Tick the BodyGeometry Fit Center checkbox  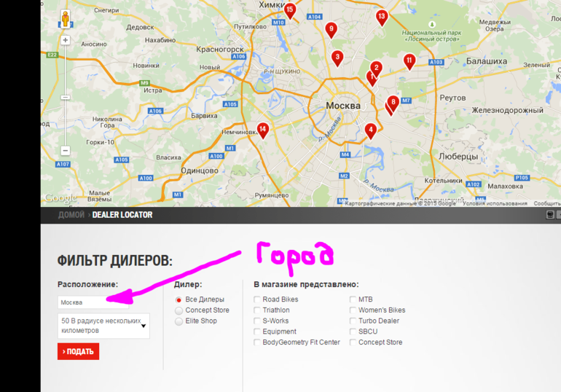tap(257, 342)
